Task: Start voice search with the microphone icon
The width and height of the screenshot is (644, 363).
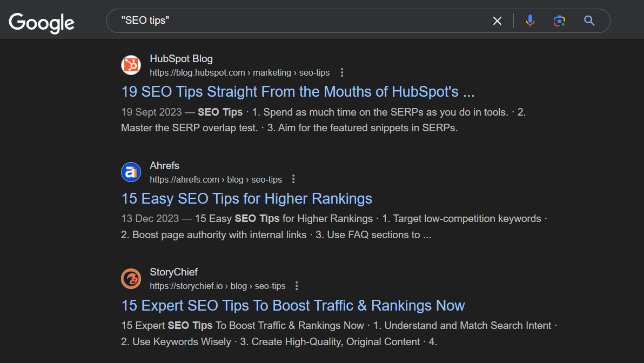Action: (x=530, y=21)
